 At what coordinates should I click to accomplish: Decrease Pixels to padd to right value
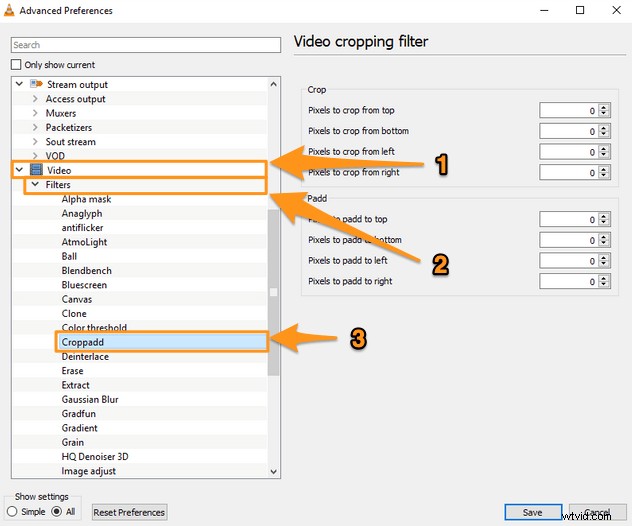tap(604, 285)
